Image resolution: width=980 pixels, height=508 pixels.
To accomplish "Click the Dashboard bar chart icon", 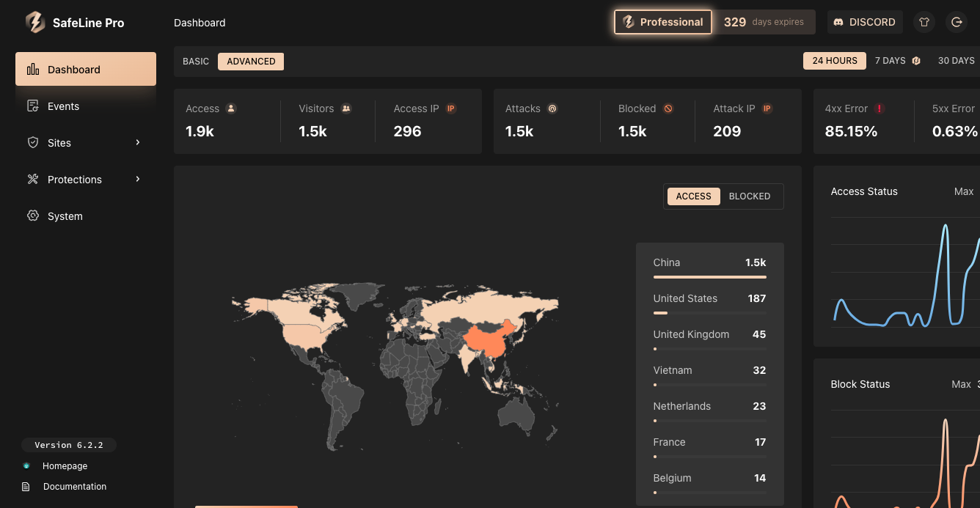I will click(33, 70).
